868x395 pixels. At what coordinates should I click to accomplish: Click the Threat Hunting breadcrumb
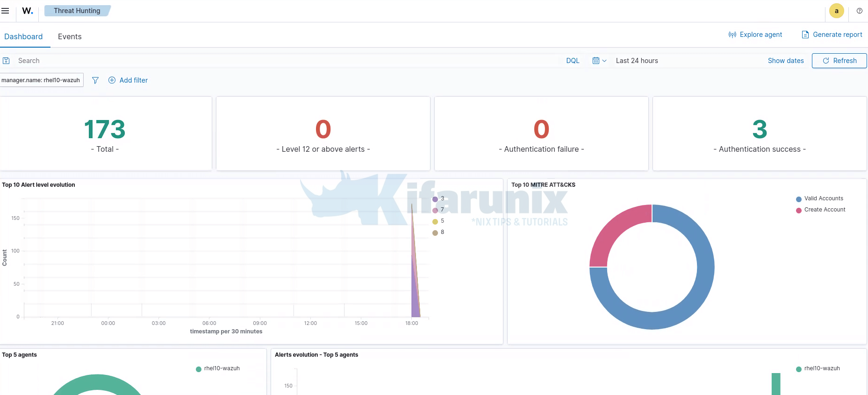click(x=77, y=11)
